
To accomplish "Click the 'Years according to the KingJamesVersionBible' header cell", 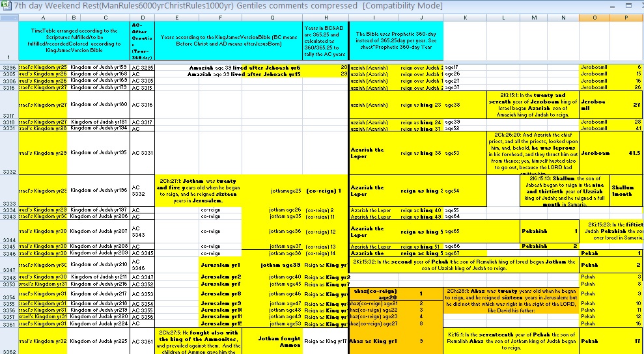I will pyautogui.click(x=229, y=40).
